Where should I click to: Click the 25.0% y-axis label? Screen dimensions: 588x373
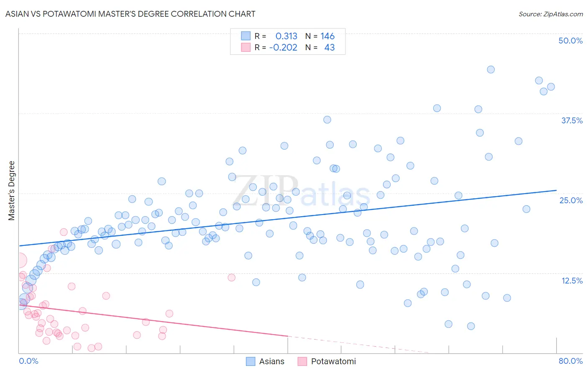tap(571, 200)
